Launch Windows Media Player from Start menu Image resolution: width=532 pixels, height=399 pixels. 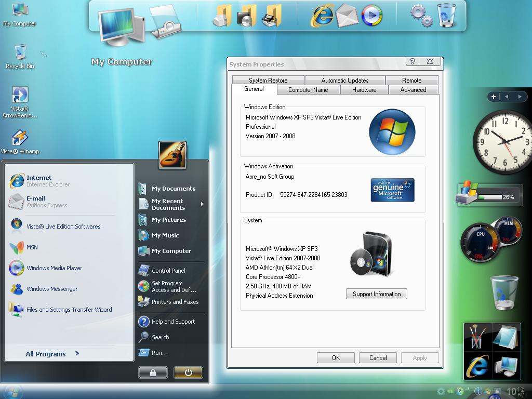[x=46, y=268]
